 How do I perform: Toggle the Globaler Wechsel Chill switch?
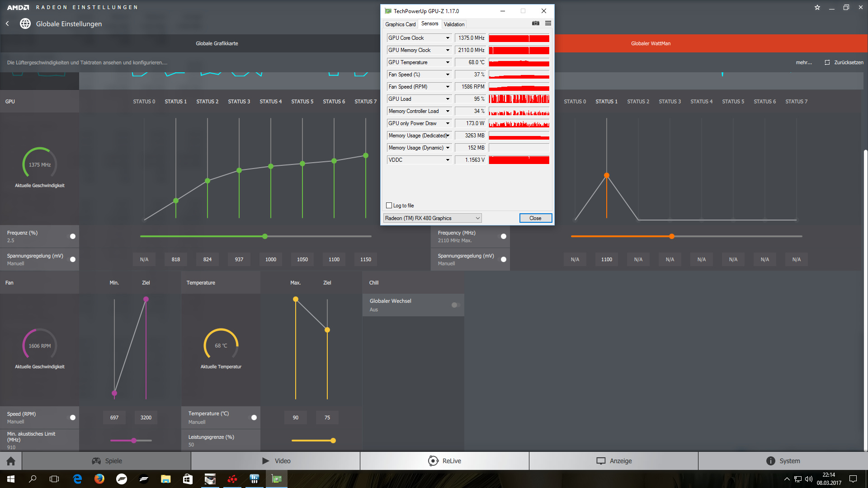click(x=455, y=305)
